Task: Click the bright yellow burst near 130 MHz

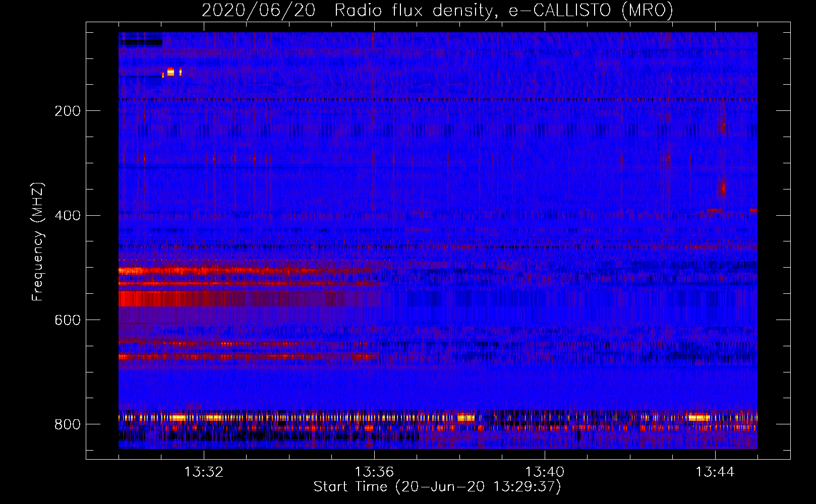Action: pyautogui.click(x=170, y=72)
